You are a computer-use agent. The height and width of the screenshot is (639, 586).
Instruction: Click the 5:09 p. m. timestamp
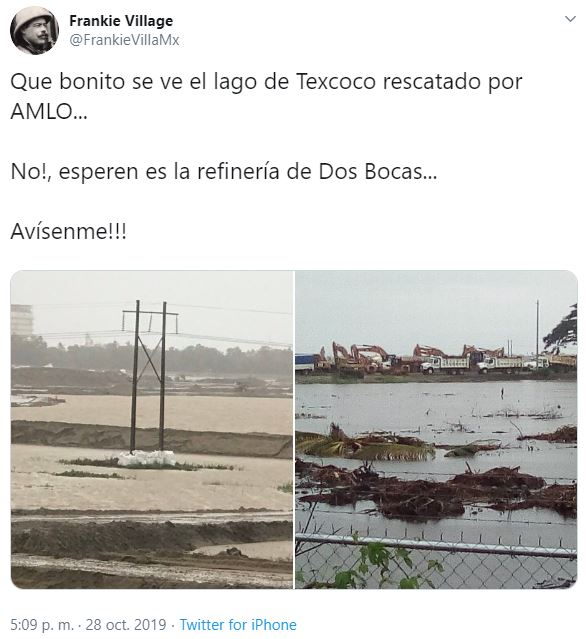(42, 625)
